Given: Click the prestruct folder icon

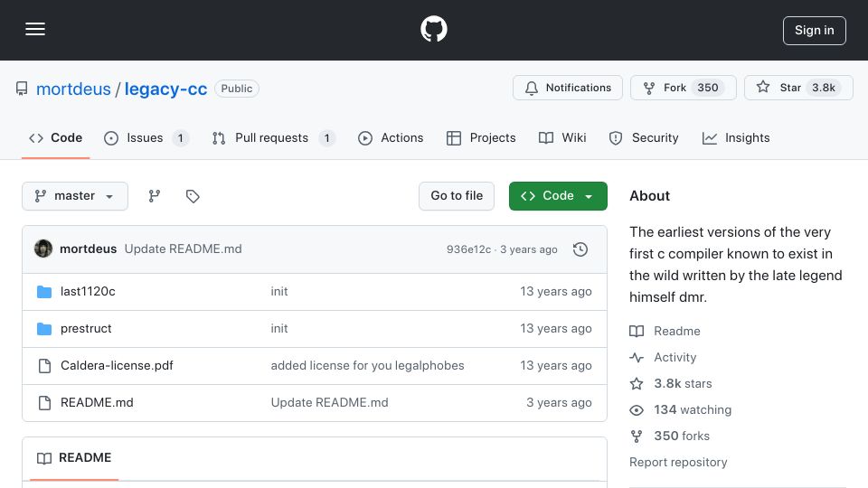Looking at the screenshot, I should coord(44,329).
